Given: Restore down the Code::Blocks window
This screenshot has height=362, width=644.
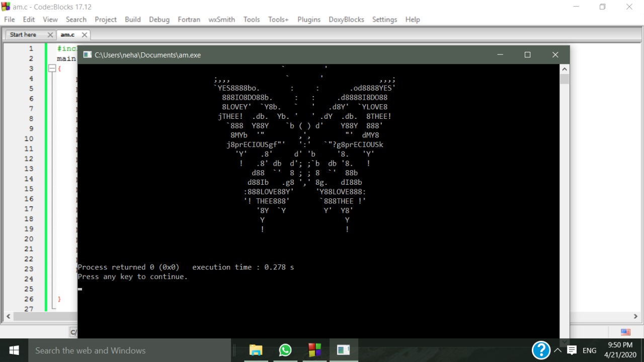Looking at the screenshot, I should [602, 7].
